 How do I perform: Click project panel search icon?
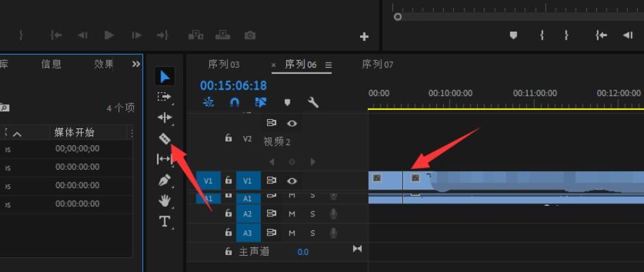click(x=4, y=108)
